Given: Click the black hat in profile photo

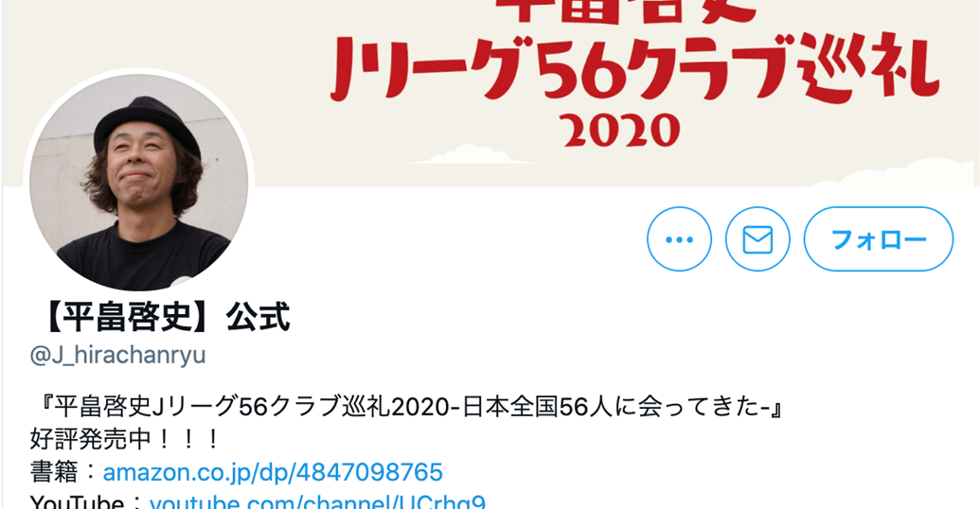Looking at the screenshot, I should (148, 124).
